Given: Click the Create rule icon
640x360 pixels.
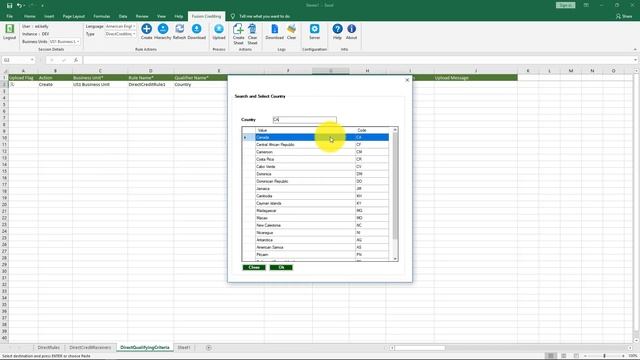Looking at the screenshot, I should (x=147, y=32).
